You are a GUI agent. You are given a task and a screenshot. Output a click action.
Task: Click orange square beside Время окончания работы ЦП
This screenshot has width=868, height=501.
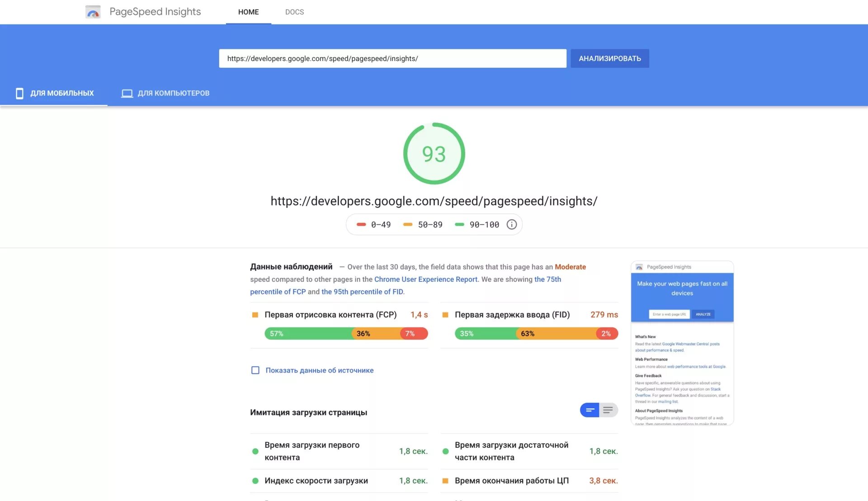coord(445,481)
